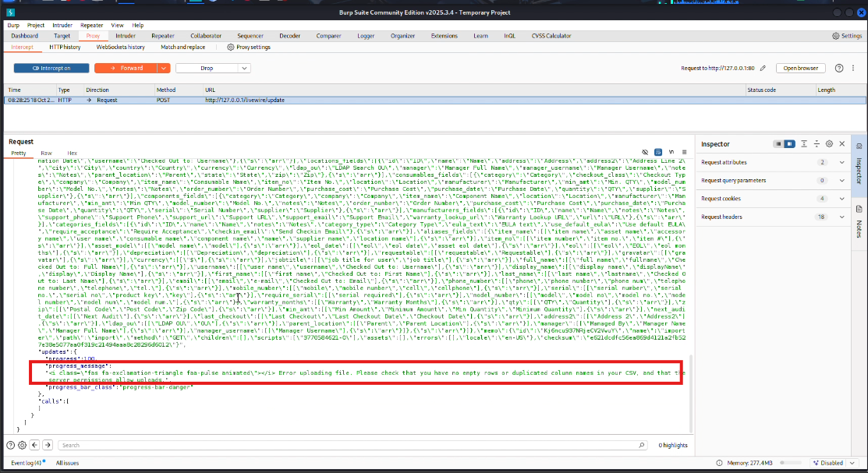Open the View menu

point(117,25)
